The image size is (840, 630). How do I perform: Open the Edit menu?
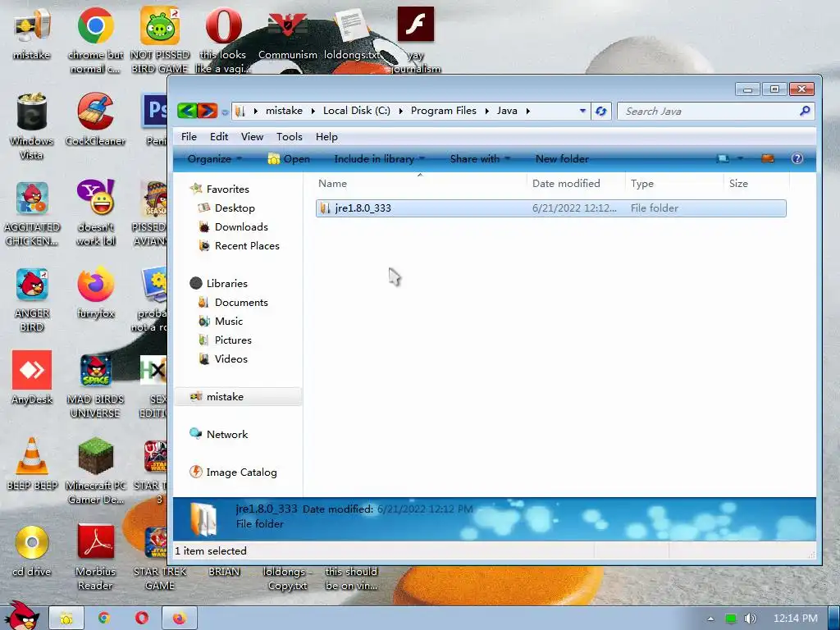coord(219,137)
